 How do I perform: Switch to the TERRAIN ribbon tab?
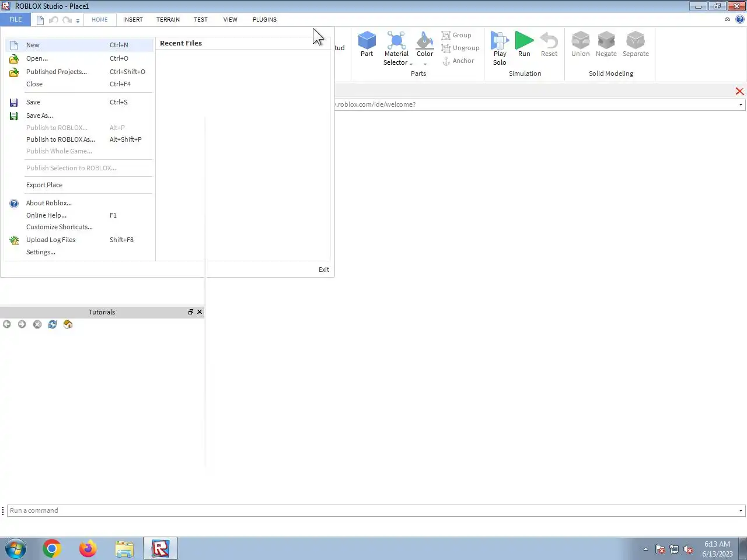point(168,19)
